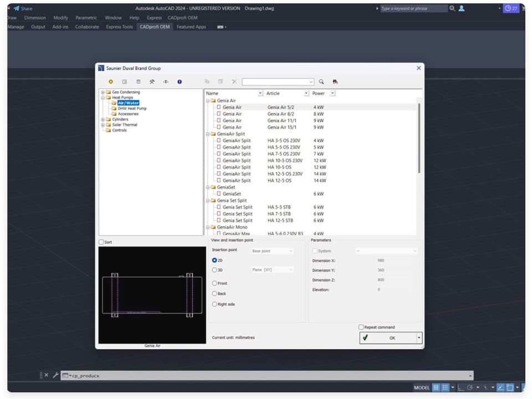This screenshot has height=399, width=532.
Task: Open the Featured Apps ribbon tab
Action: pyautogui.click(x=191, y=27)
